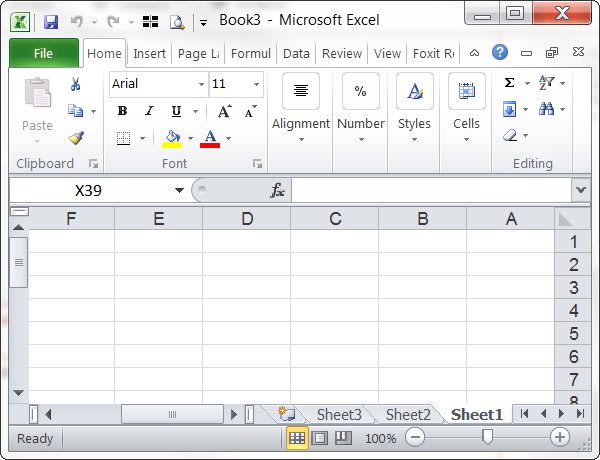Click the Undo arrow icon

tap(77, 22)
